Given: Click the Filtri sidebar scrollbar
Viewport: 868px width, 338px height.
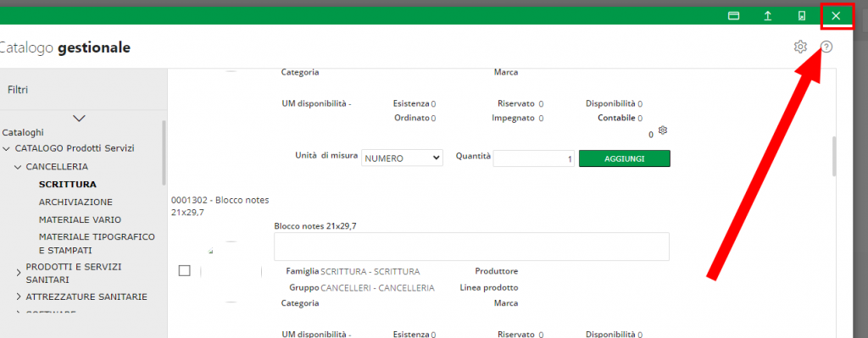Looking at the screenshot, I should (x=164, y=152).
